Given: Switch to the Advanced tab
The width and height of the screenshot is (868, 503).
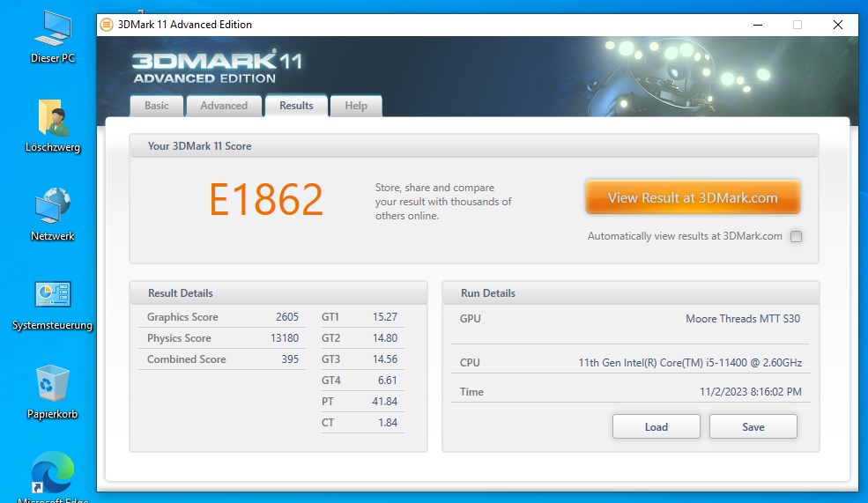Looking at the screenshot, I should (224, 106).
